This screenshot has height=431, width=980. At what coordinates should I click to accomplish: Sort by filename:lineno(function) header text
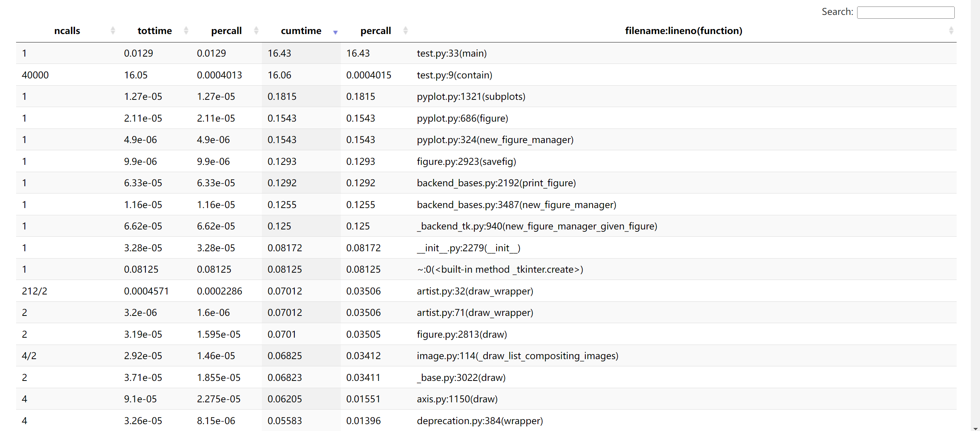coord(683,31)
